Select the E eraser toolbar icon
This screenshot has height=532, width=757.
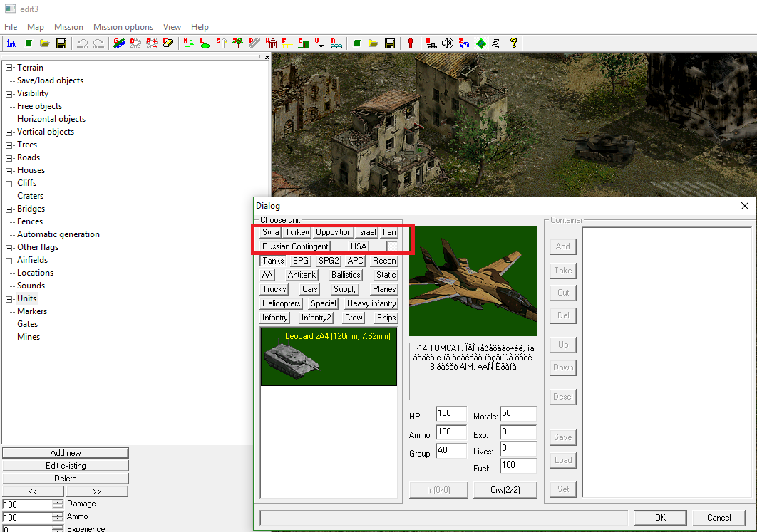tap(168, 43)
